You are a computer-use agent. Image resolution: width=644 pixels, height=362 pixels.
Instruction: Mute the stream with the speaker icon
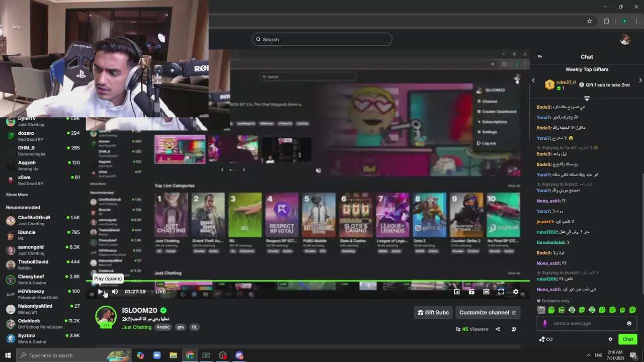115,292
